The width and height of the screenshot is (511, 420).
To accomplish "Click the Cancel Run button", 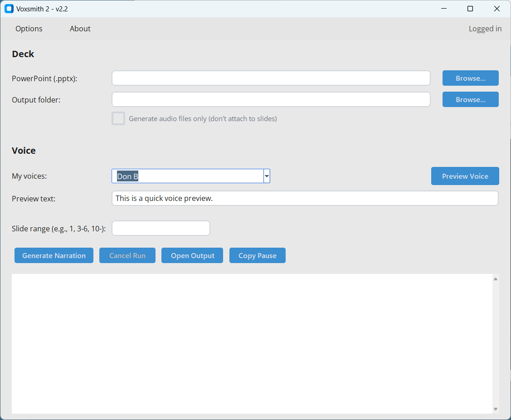I will [x=127, y=255].
